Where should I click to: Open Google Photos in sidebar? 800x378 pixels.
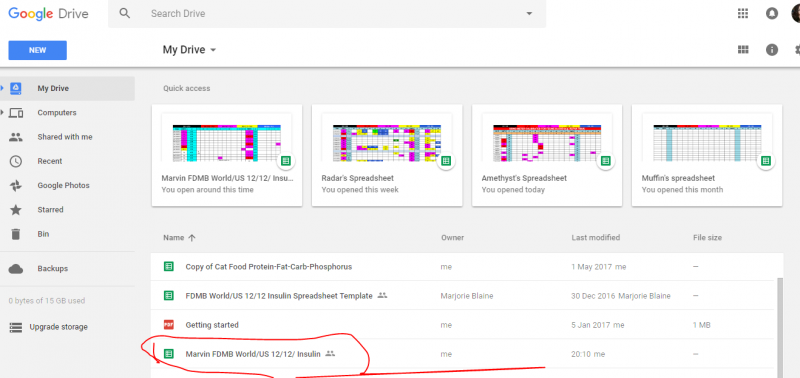click(63, 185)
